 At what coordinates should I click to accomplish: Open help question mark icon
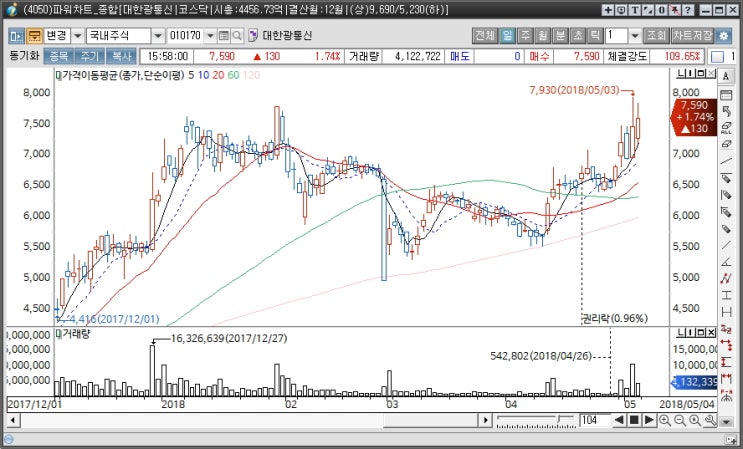click(x=688, y=10)
